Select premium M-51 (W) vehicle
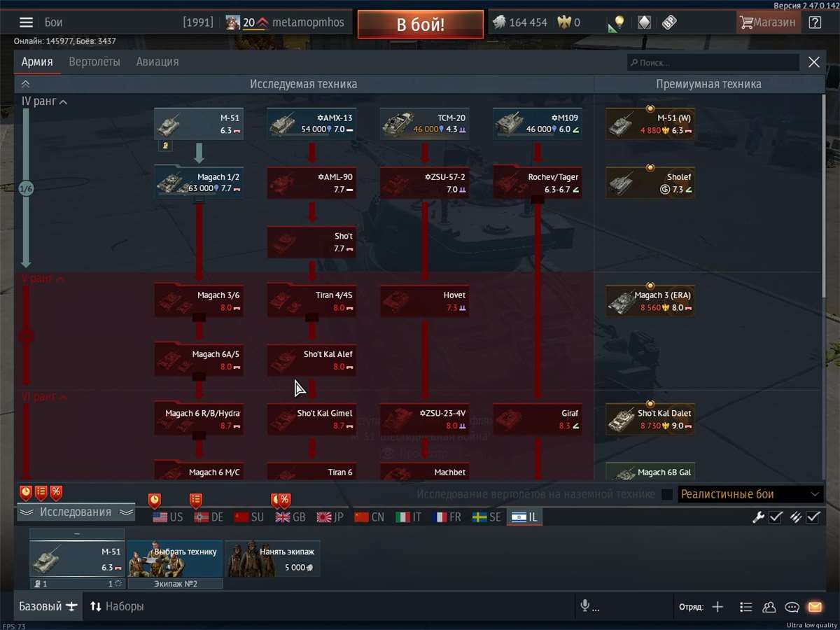 [650, 124]
